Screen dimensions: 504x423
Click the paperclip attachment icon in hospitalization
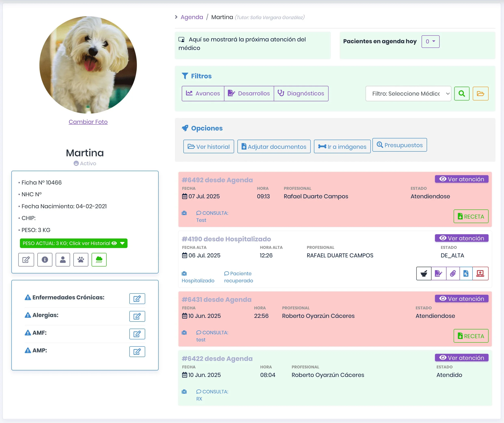point(453,274)
